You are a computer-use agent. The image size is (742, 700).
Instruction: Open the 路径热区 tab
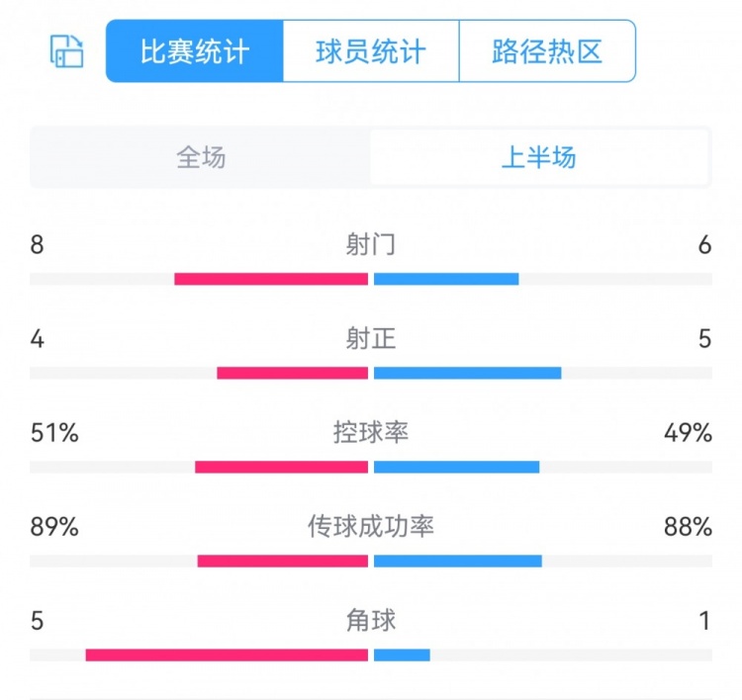coord(547,51)
